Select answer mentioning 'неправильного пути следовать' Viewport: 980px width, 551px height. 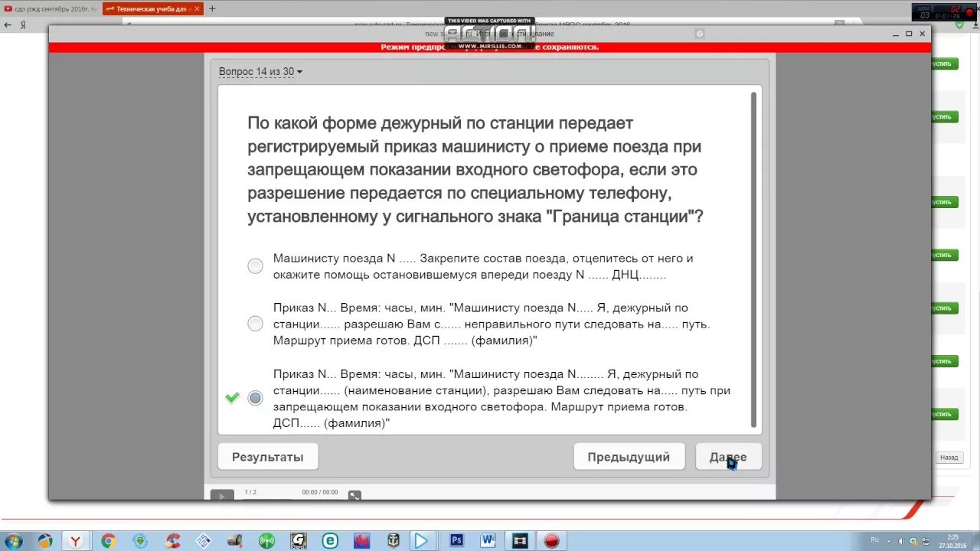pyautogui.click(x=255, y=324)
